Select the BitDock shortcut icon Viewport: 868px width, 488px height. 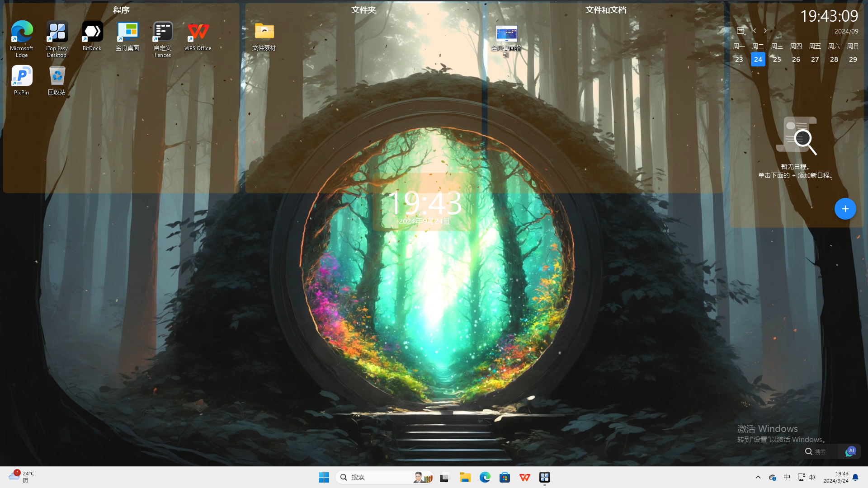pyautogui.click(x=92, y=36)
